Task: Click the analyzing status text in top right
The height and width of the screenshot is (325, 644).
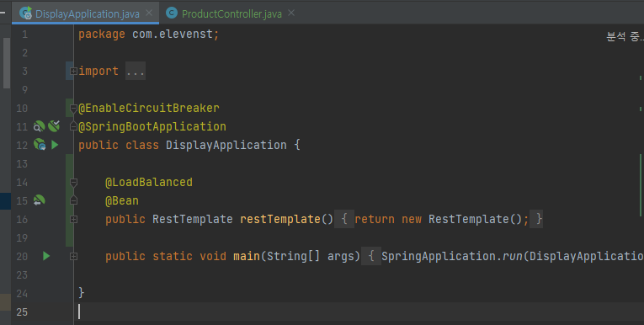Action: click(x=625, y=37)
